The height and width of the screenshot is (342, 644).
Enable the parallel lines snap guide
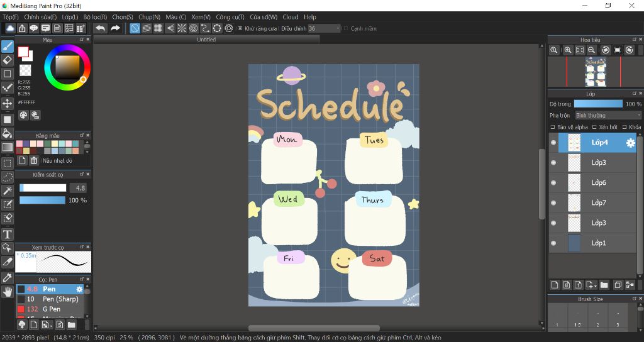(x=147, y=28)
